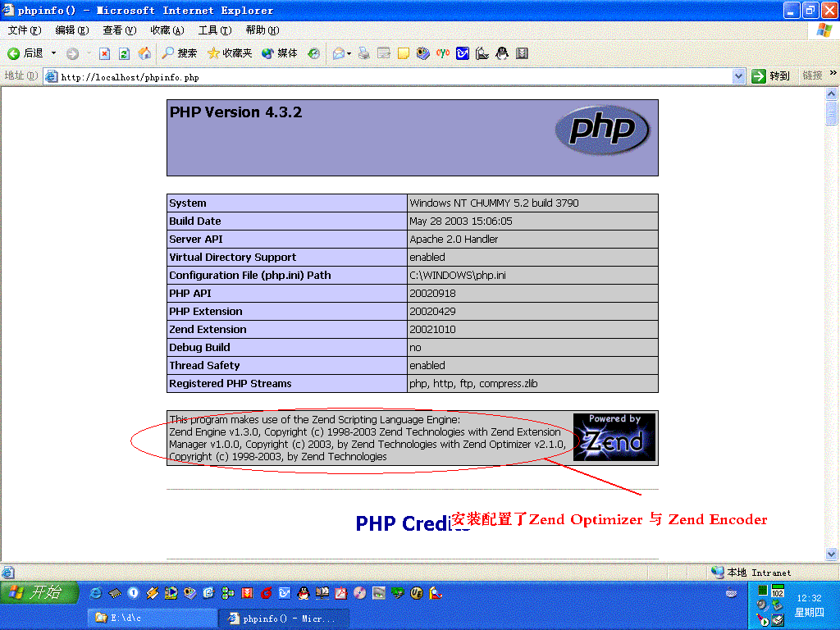The width and height of the screenshot is (840, 630).
Task: Click the Stop icon with red X
Action: 104,53
